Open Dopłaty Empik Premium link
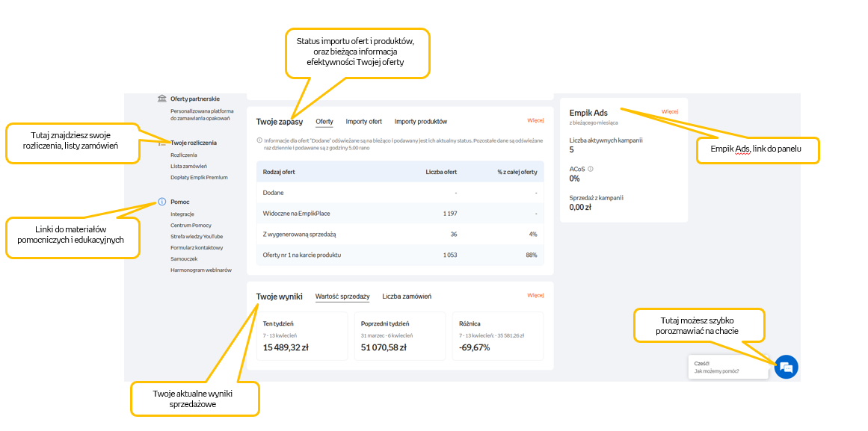The image size is (868, 431). [x=199, y=177]
